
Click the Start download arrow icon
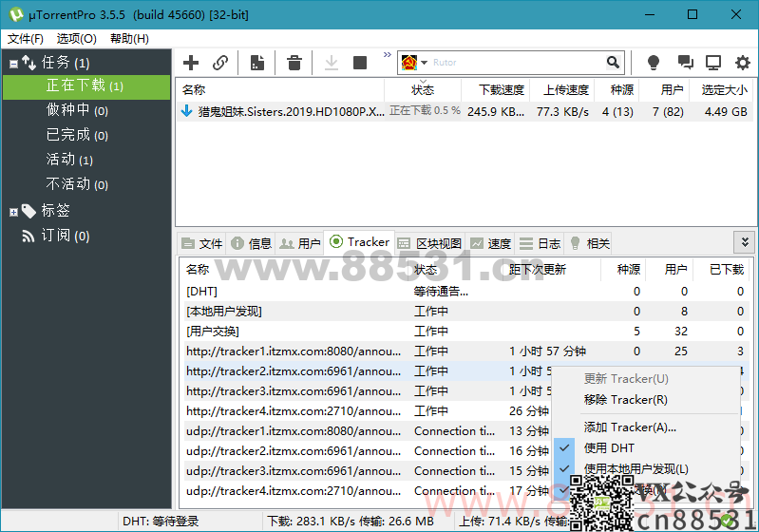coord(332,63)
